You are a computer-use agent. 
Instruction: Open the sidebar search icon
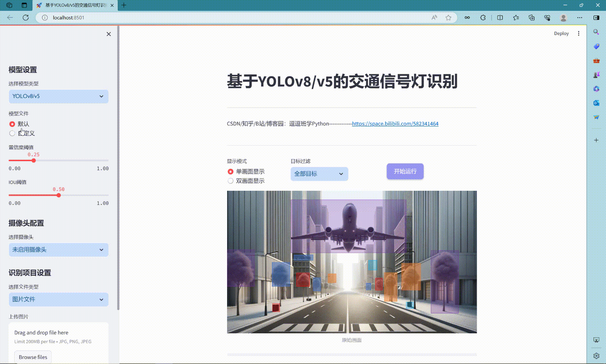pos(596,33)
